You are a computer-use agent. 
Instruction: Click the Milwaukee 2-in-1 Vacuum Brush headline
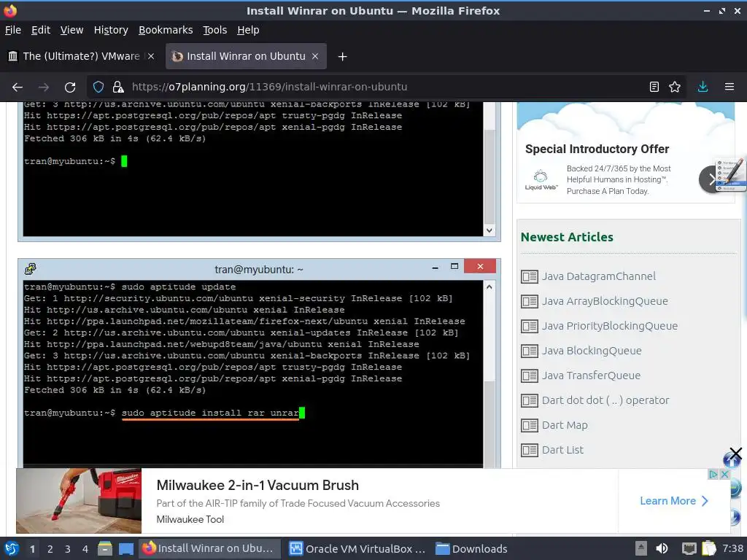258,485
